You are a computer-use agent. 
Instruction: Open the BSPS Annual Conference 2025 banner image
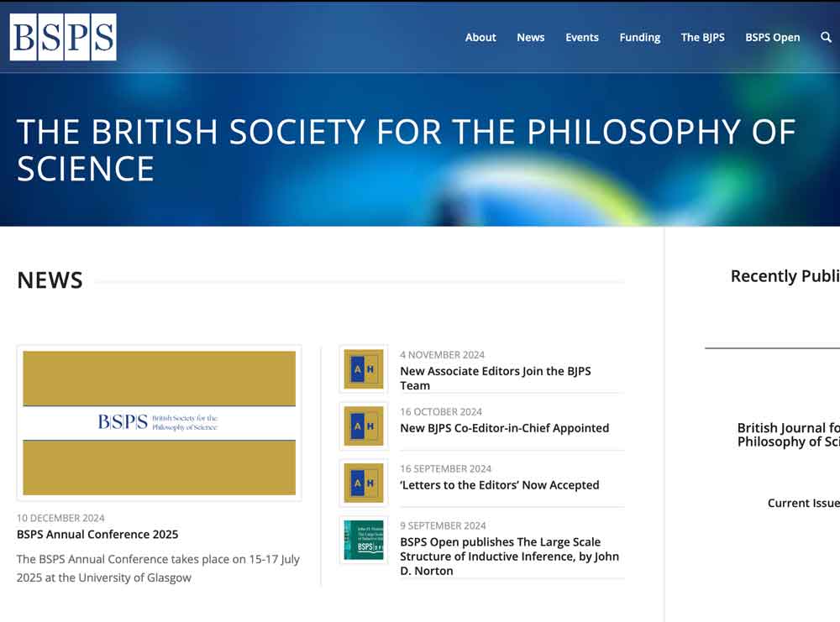pos(159,422)
